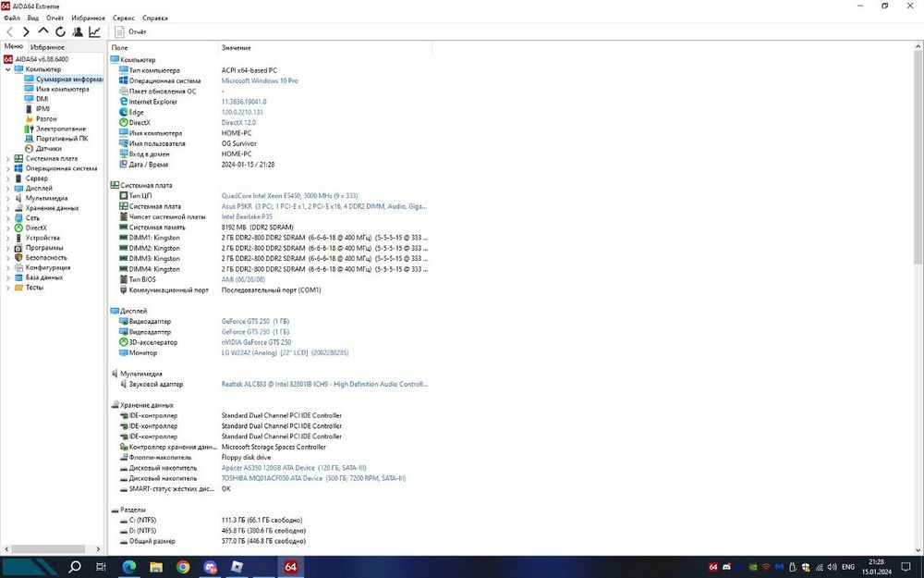Image resolution: width=924 pixels, height=578 pixels.
Task: Expand the Операционная система sidebar branch arrow
Action: click(x=7, y=168)
